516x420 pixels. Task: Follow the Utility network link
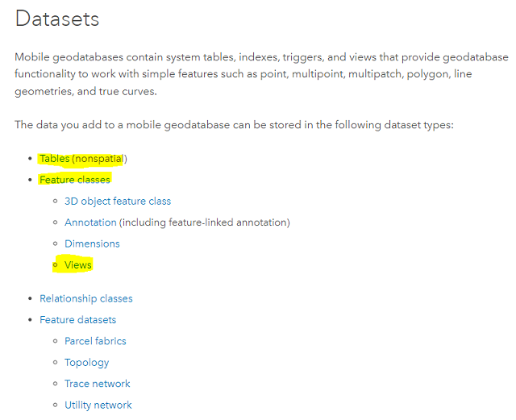coord(98,405)
